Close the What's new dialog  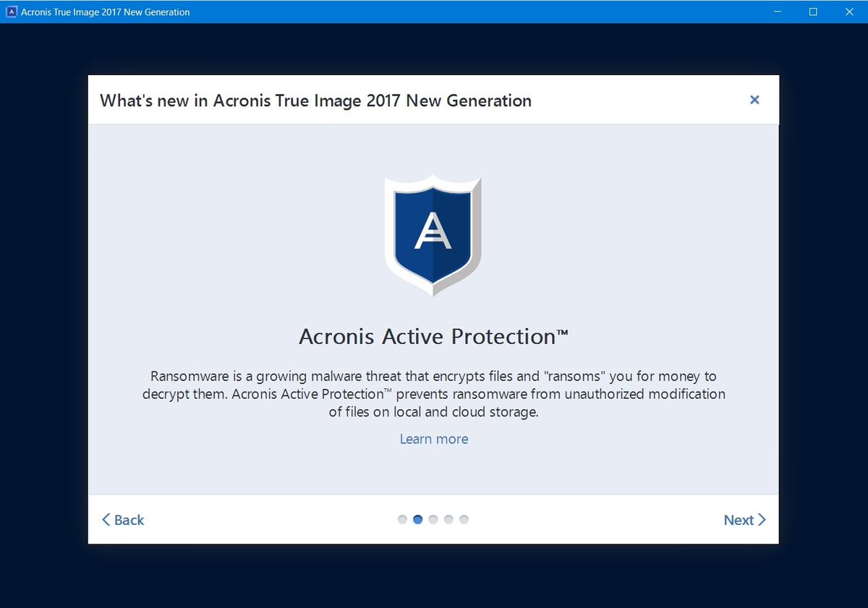(x=754, y=100)
